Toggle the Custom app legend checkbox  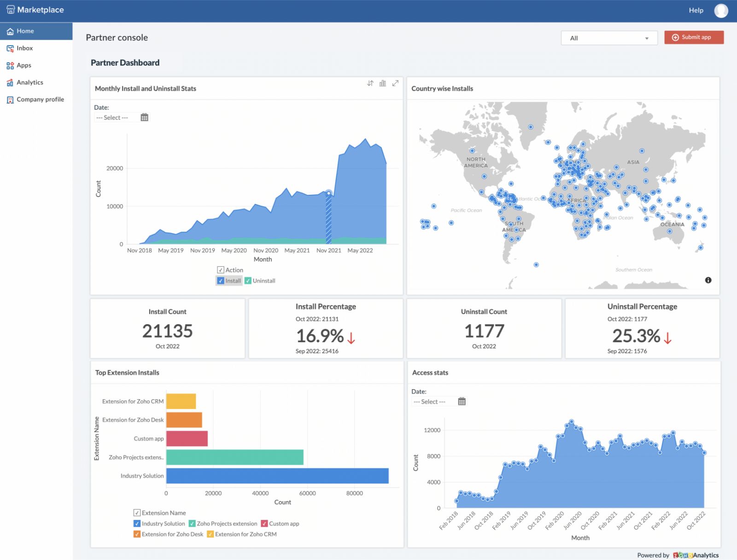click(264, 524)
